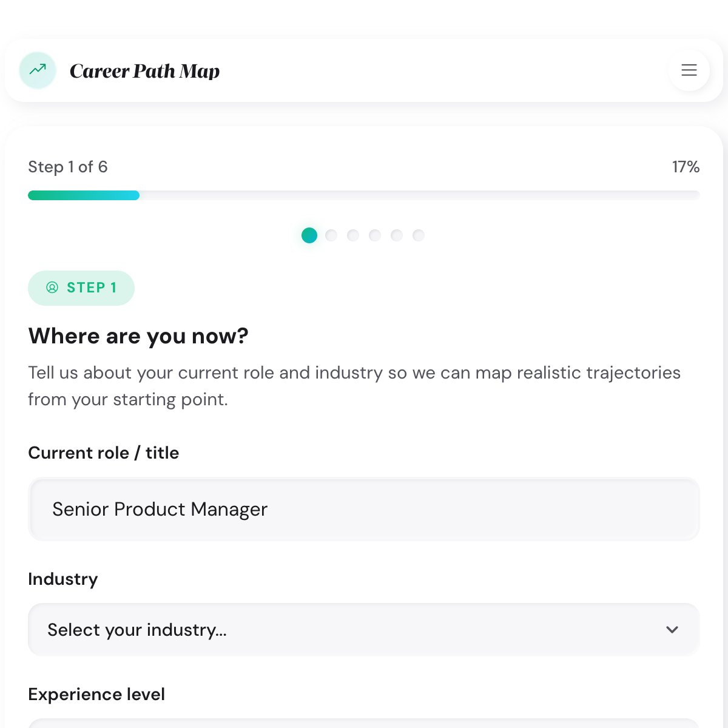The height and width of the screenshot is (728, 728).
Task: Click the Career Path Map trending-up logo icon
Action: [38, 70]
